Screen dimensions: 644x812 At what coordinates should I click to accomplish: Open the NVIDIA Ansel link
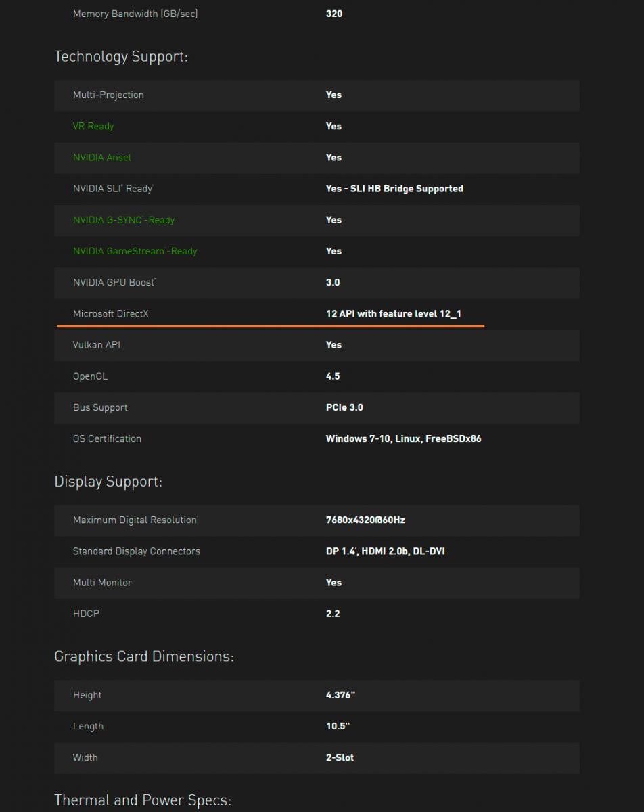coord(102,158)
